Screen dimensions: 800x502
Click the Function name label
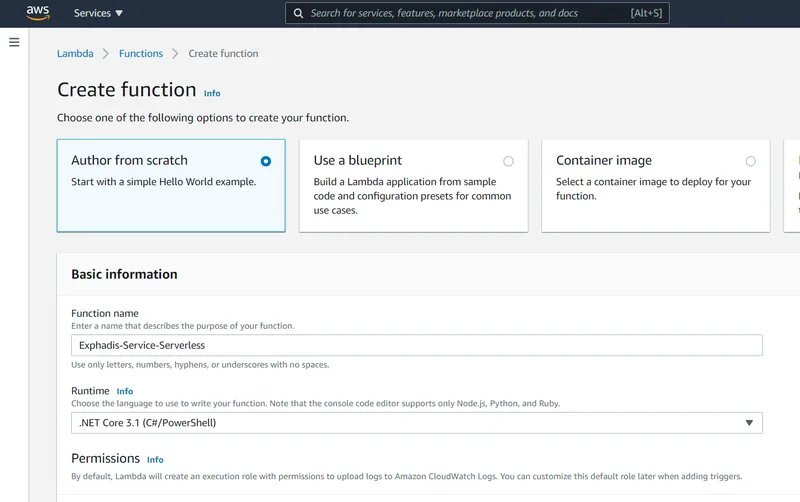click(x=105, y=313)
